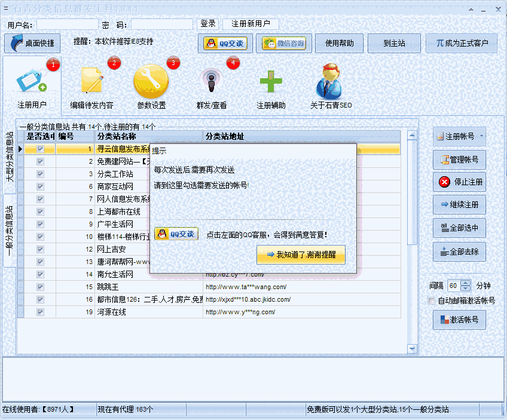
Task: Toggle the checkbox for 寻云信息发布系统 row
Action: 39,149
